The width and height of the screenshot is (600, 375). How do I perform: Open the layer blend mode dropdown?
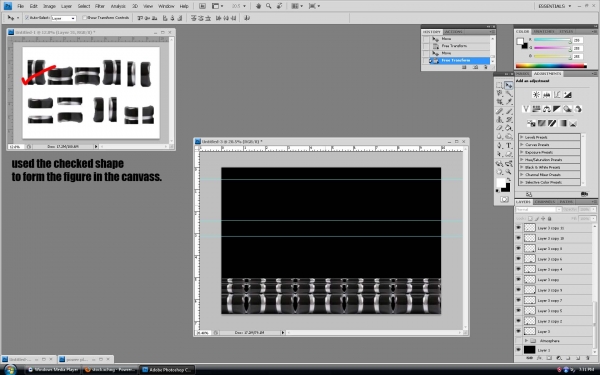[x=538, y=210]
